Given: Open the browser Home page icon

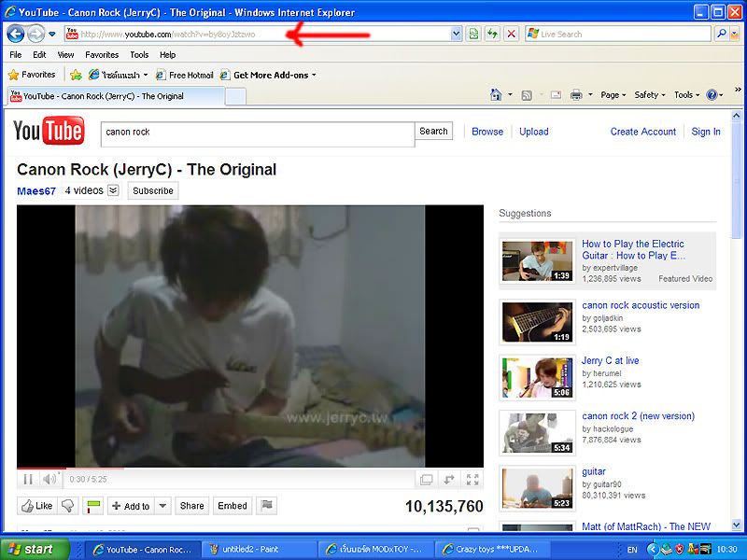Looking at the screenshot, I should point(496,95).
